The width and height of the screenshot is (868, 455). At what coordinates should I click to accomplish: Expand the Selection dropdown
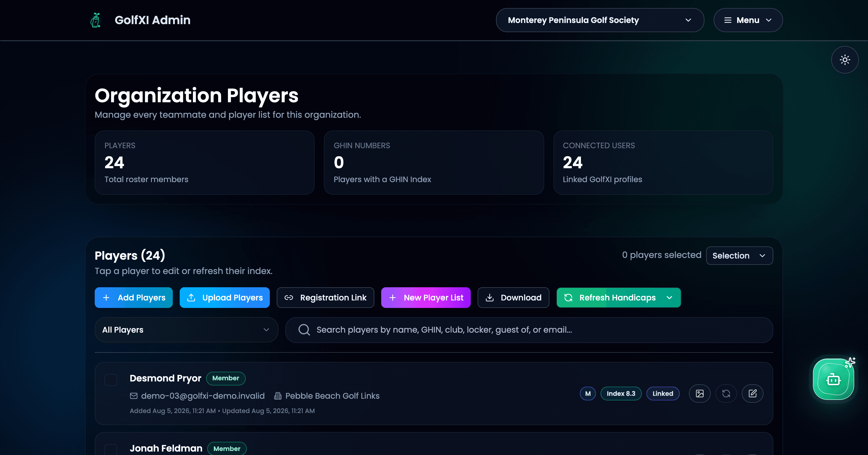(739, 256)
